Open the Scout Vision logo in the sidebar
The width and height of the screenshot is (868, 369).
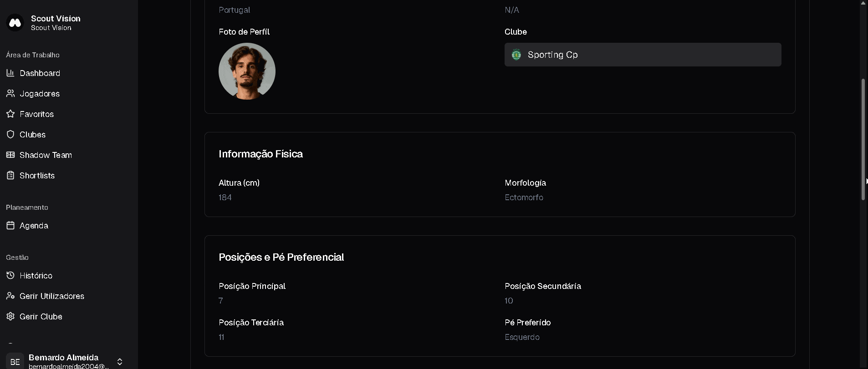point(15,22)
